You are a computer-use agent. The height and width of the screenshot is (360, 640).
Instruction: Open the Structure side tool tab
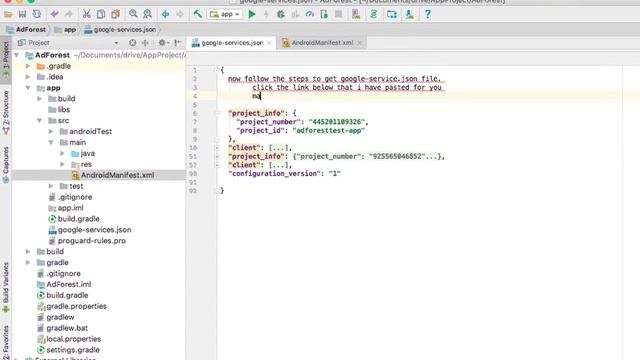click(x=6, y=112)
